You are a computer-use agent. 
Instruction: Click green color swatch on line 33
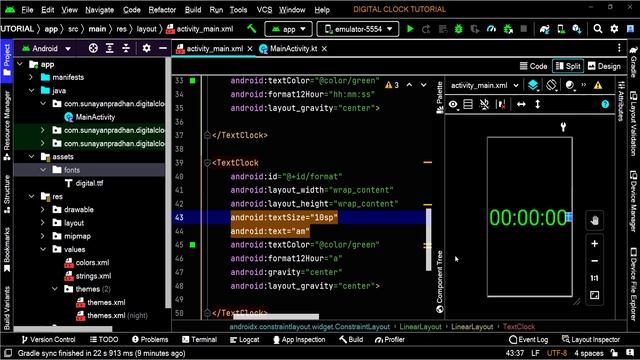pos(192,81)
